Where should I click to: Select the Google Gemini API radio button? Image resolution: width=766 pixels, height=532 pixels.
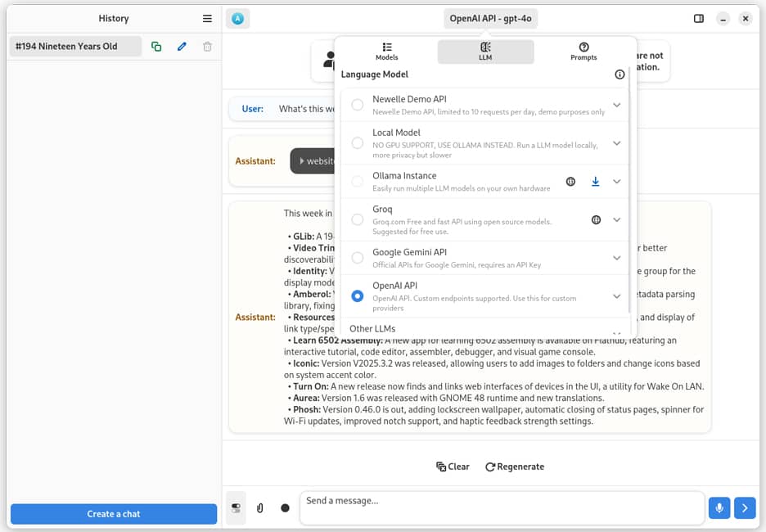click(358, 258)
